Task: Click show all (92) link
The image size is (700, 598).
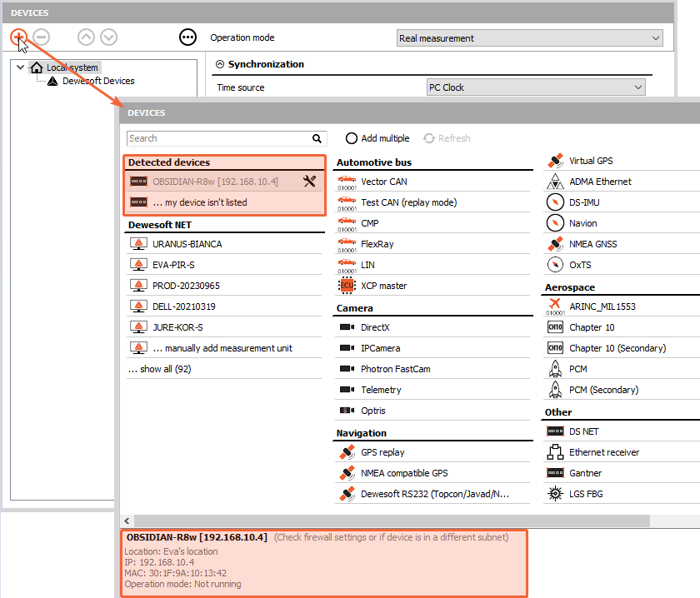Action: click(x=160, y=369)
